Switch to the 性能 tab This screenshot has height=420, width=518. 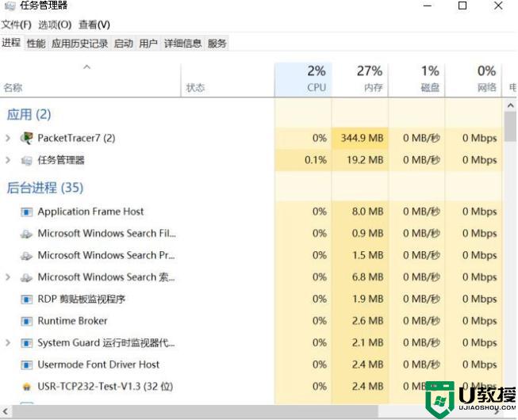36,44
